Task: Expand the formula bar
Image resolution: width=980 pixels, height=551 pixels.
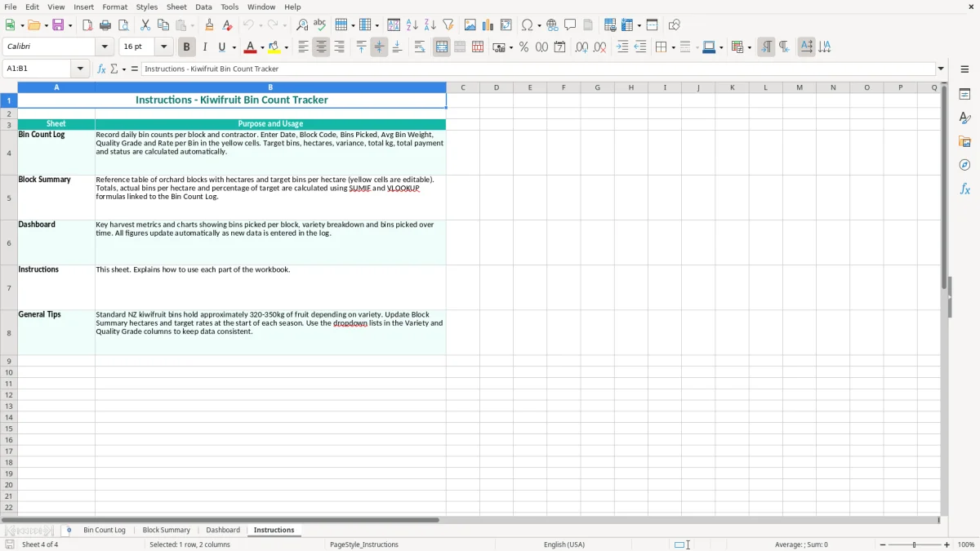Action: pyautogui.click(x=941, y=69)
